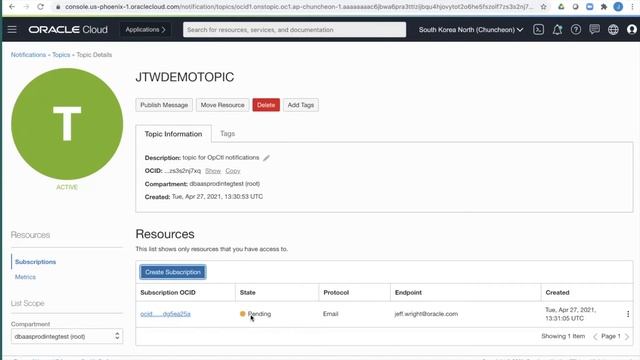
Task: Click the Pending state text
Action: (x=260, y=314)
